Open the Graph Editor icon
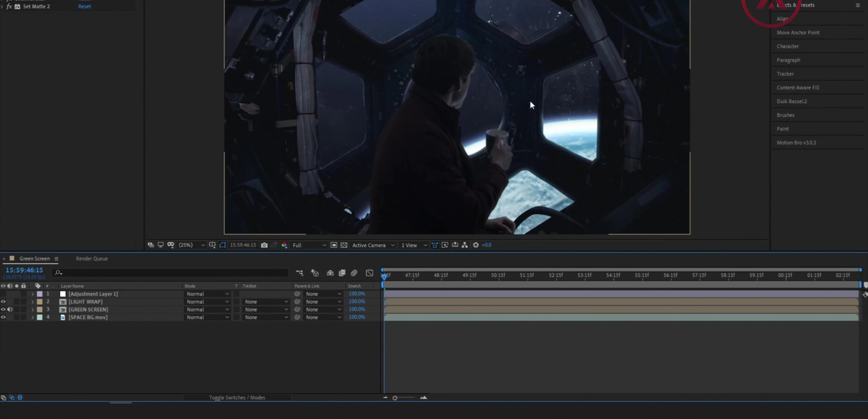The width and height of the screenshot is (868, 419). point(370,273)
